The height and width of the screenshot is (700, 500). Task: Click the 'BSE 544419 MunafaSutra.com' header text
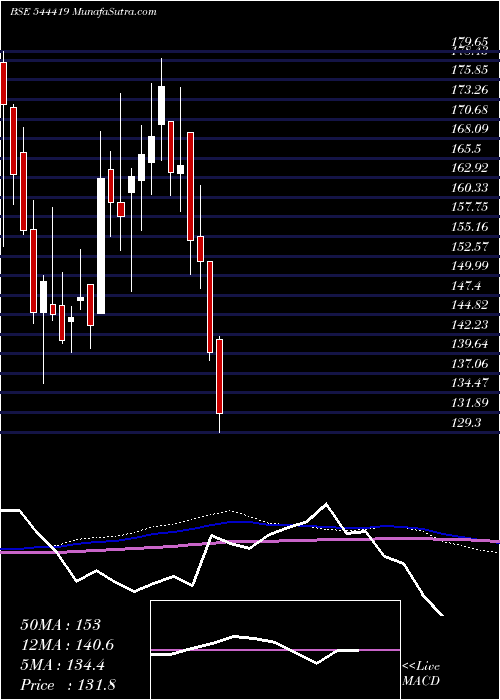tap(83, 12)
